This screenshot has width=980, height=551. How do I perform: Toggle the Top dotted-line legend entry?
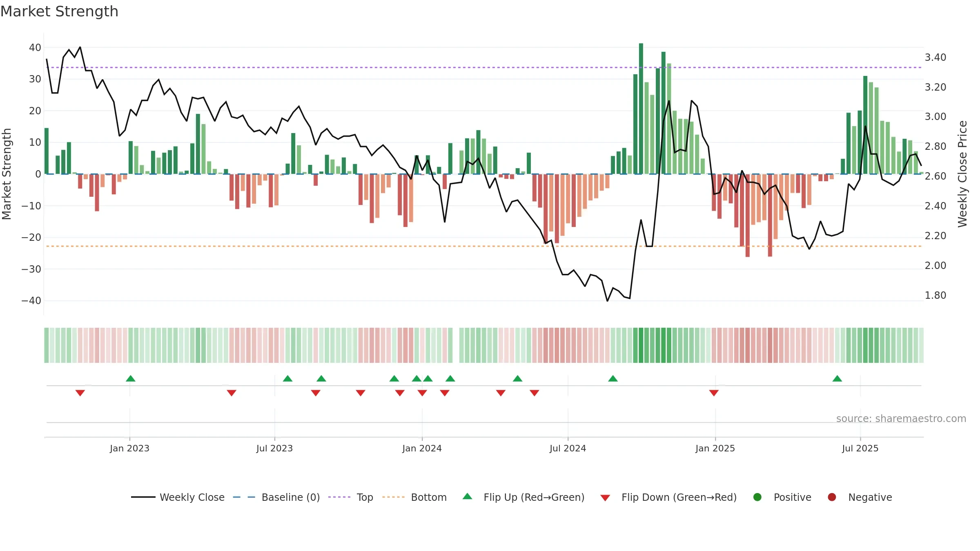(x=351, y=497)
